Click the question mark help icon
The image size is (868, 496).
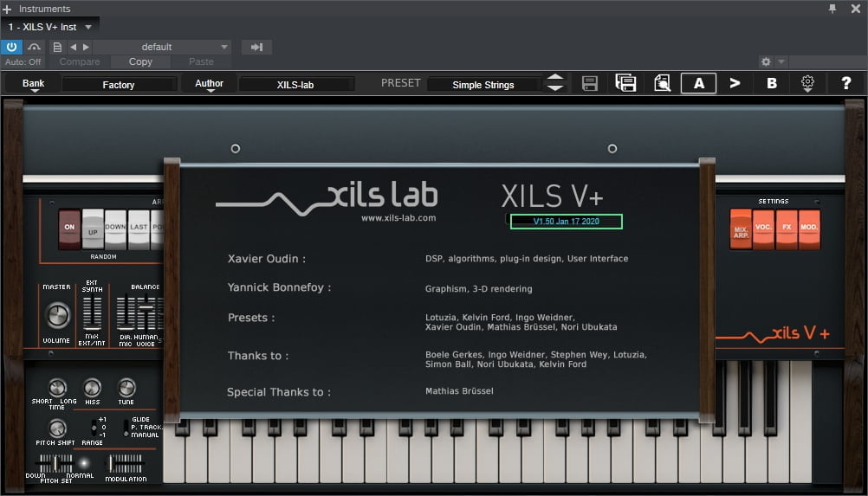[x=845, y=83]
